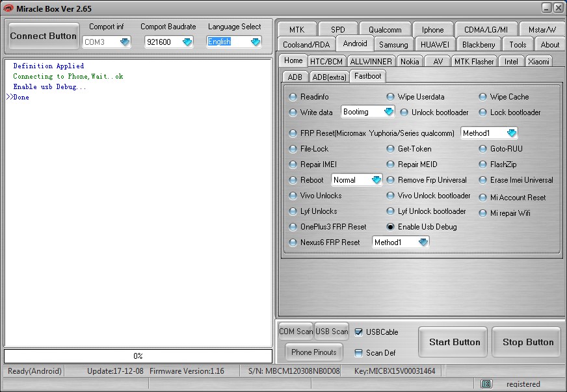567x392 pixels.
Task: Open the Iphone tab
Action: point(432,29)
